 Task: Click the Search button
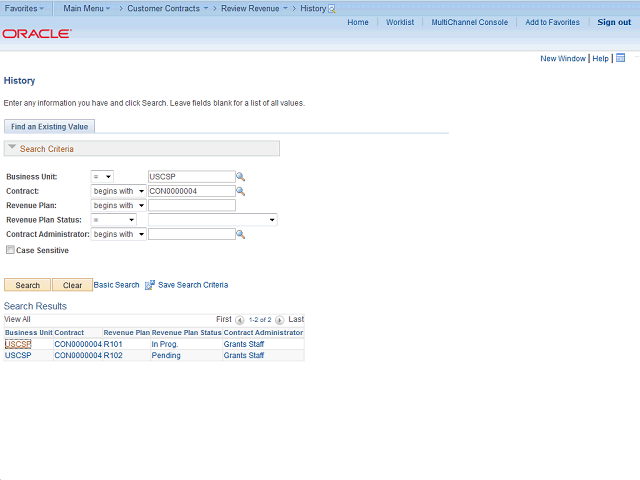[27, 285]
